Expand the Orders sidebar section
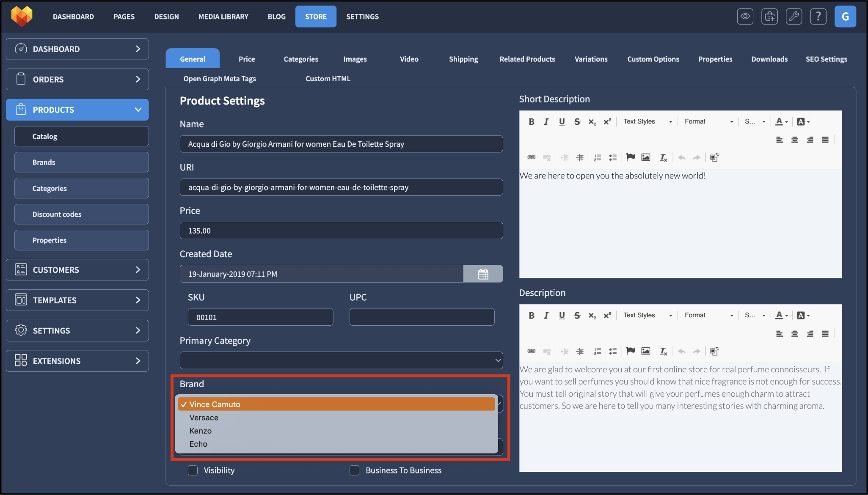This screenshot has height=495, width=868. point(77,80)
